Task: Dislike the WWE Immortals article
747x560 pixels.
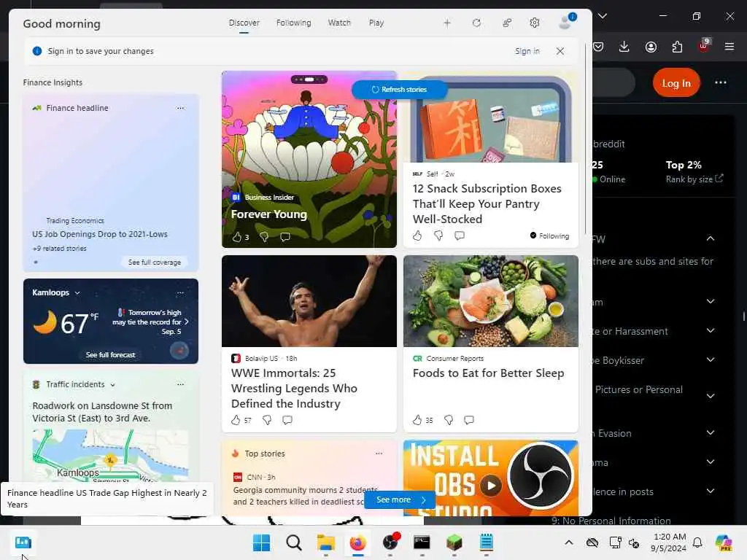Action: (267, 420)
